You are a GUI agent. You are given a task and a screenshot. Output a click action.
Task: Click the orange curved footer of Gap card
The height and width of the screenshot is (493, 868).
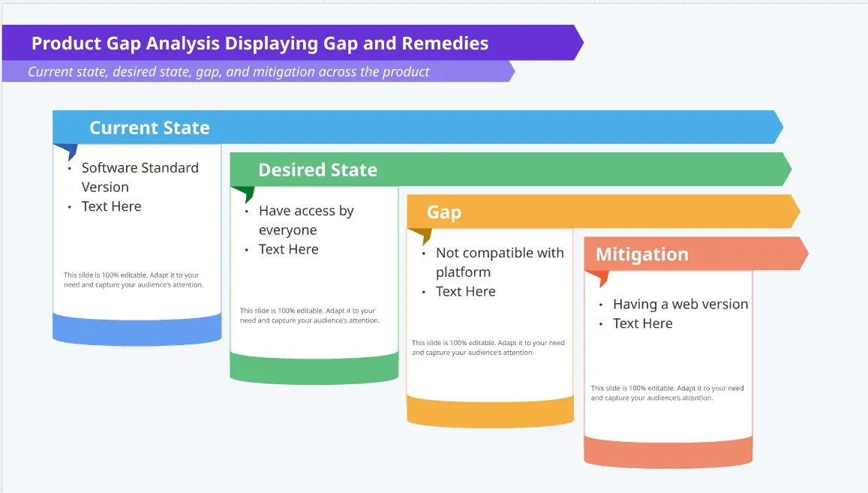tap(490, 412)
